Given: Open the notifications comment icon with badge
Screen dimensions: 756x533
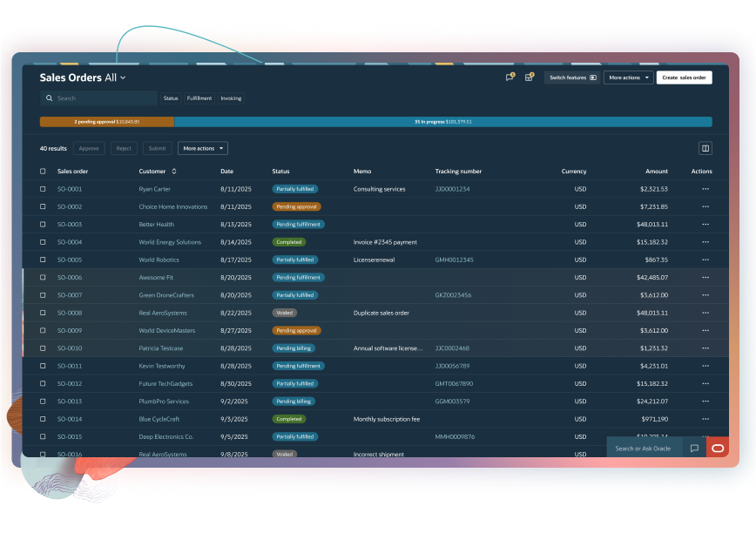Looking at the screenshot, I should click(x=510, y=77).
